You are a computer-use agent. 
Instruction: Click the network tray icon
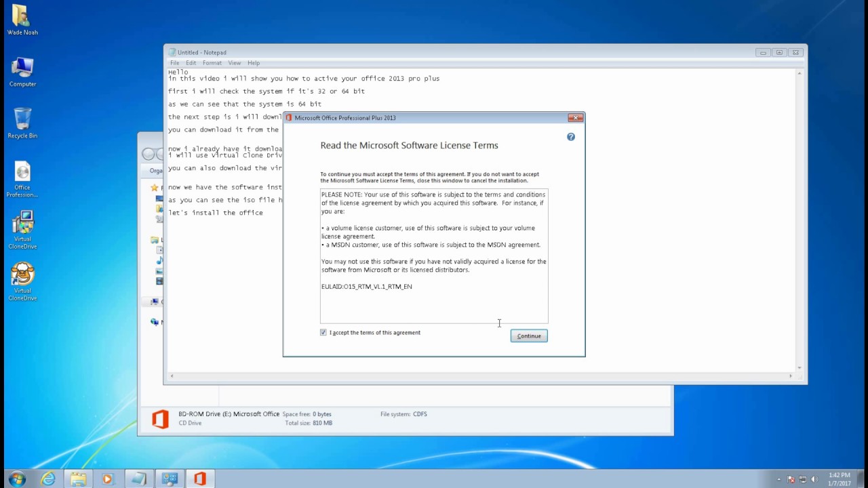click(x=803, y=479)
